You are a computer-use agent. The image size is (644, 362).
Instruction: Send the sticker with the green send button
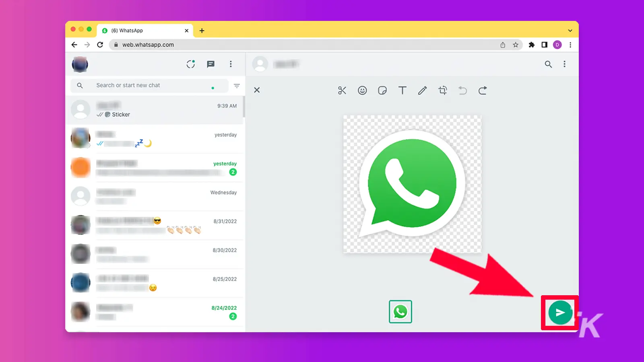click(560, 313)
